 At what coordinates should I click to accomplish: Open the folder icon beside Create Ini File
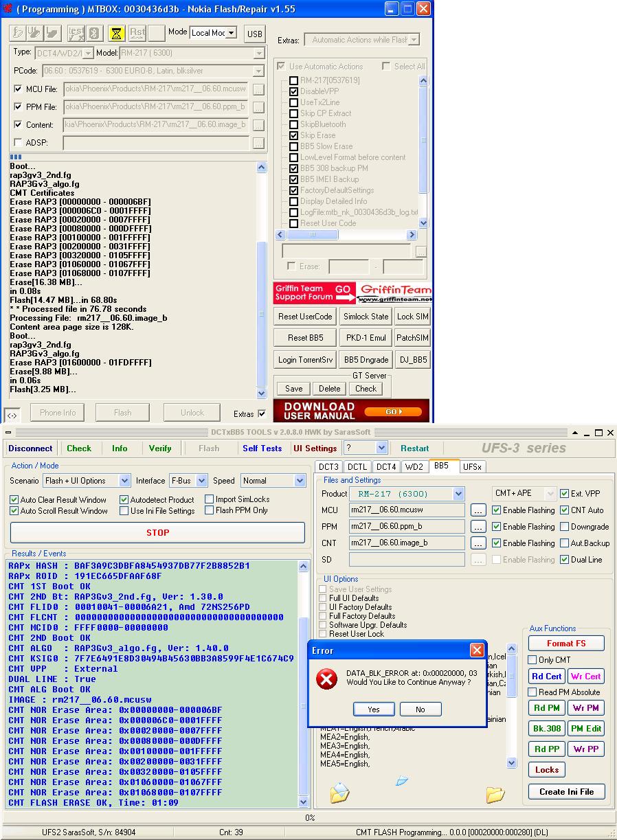point(495,795)
